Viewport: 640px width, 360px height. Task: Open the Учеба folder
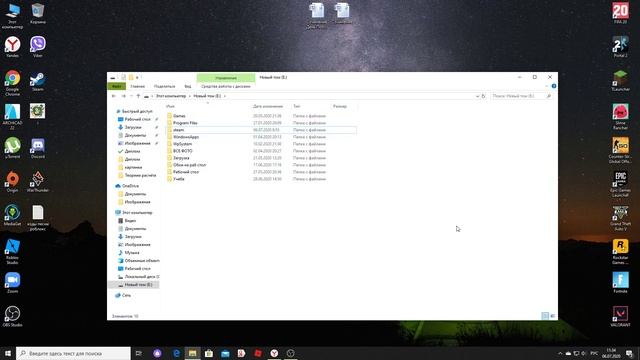tap(179, 179)
